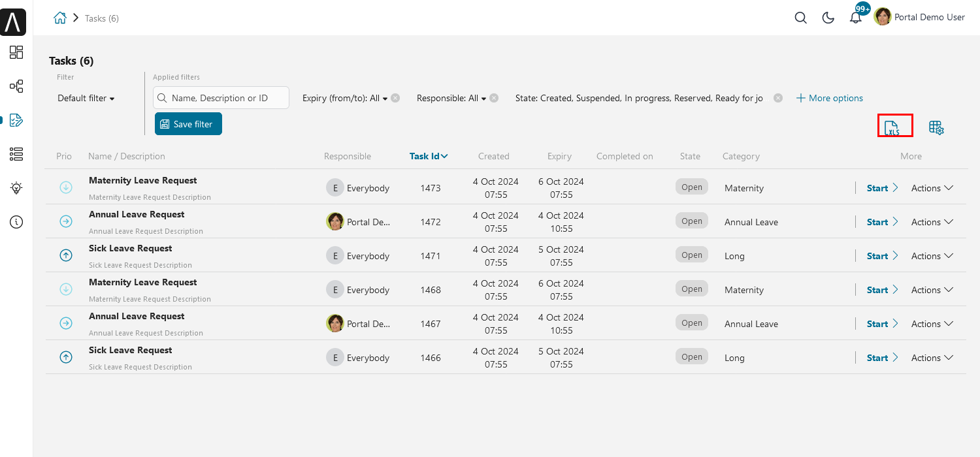
Task: Click State column header
Action: tap(690, 156)
